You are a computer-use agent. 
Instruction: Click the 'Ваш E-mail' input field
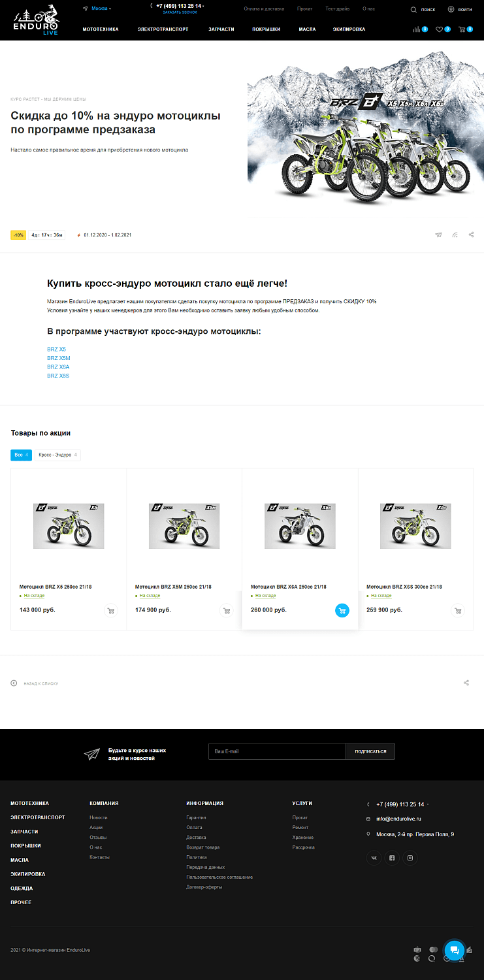276,751
